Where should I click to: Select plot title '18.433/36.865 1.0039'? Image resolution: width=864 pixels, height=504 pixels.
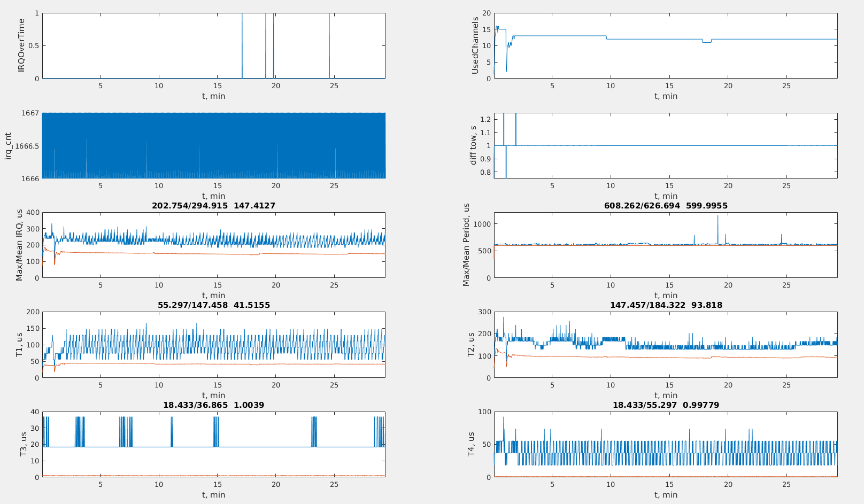click(x=213, y=405)
